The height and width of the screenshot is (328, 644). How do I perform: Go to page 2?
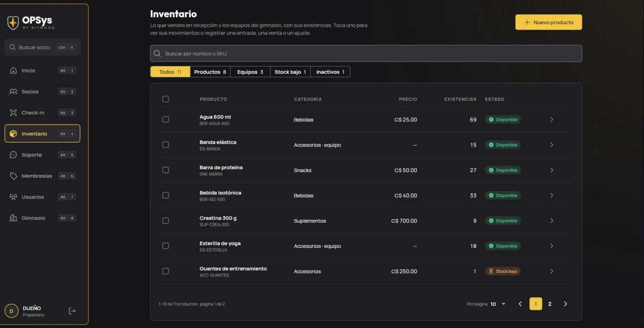click(x=549, y=304)
